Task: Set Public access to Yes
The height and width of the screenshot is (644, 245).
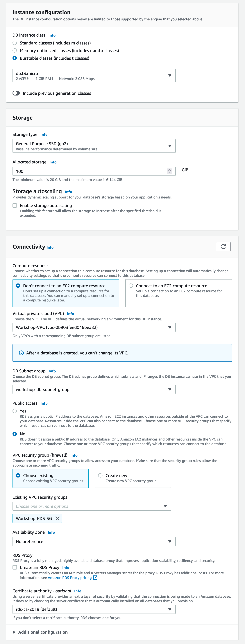Action: [x=15, y=411]
